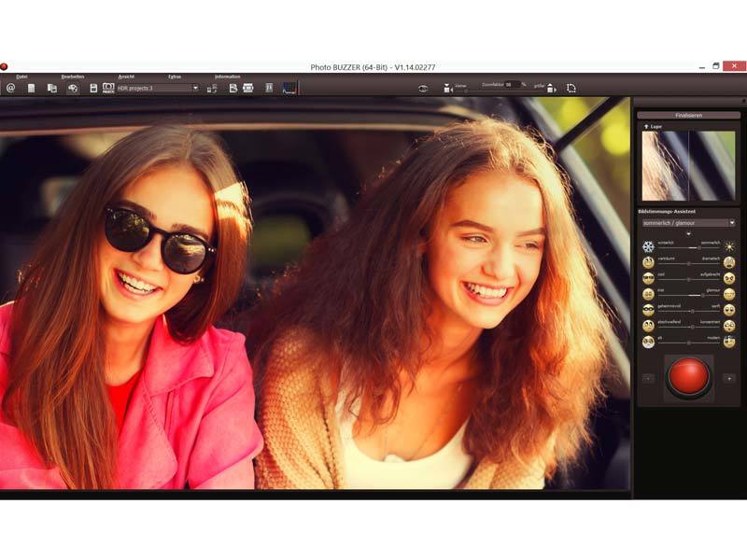Click the geheimnisvoll masked smiley icon
Screen dimensions: 747x560
click(648, 310)
